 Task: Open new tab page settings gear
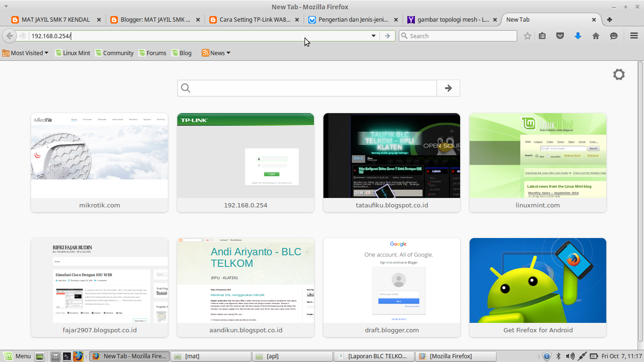tap(619, 74)
